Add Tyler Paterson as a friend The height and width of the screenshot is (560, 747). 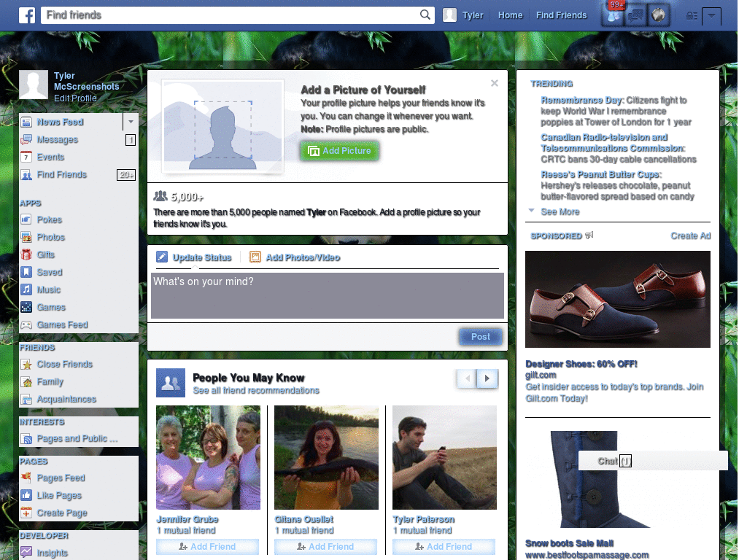click(x=444, y=547)
